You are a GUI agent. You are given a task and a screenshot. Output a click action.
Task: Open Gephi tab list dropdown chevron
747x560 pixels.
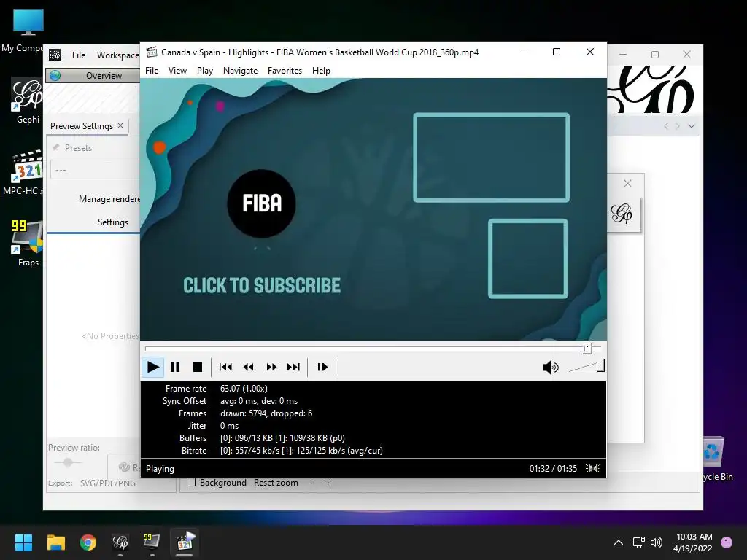(692, 126)
